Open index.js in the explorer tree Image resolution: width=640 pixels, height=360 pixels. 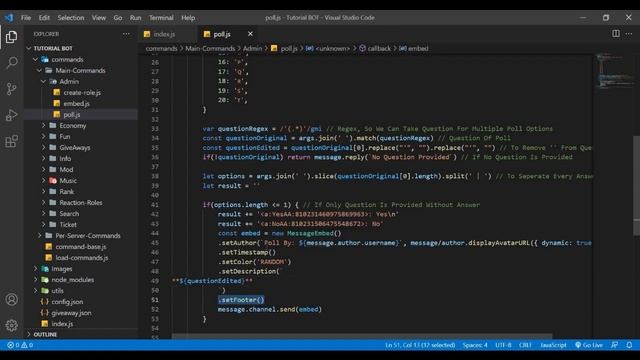pos(62,324)
